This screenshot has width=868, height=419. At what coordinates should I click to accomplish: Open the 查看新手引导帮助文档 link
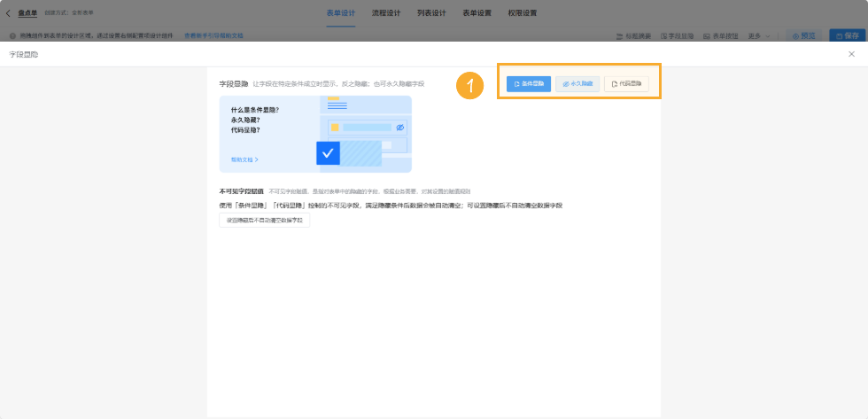(213, 35)
